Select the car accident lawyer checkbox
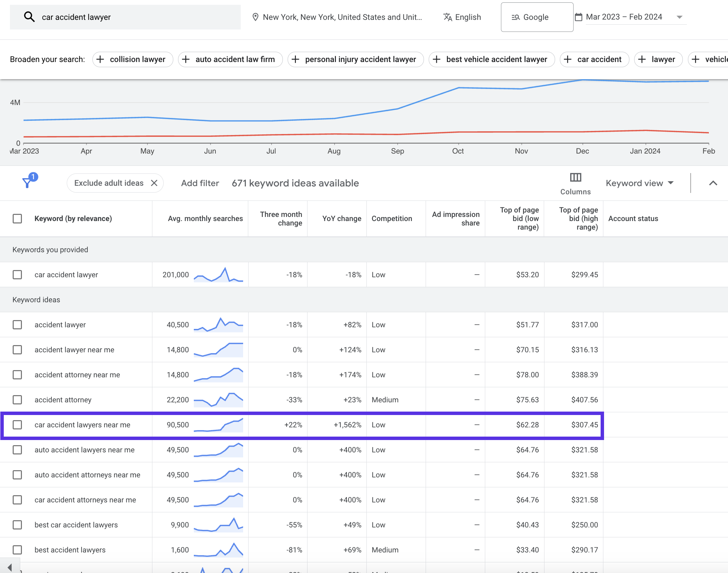 click(17, 275)
